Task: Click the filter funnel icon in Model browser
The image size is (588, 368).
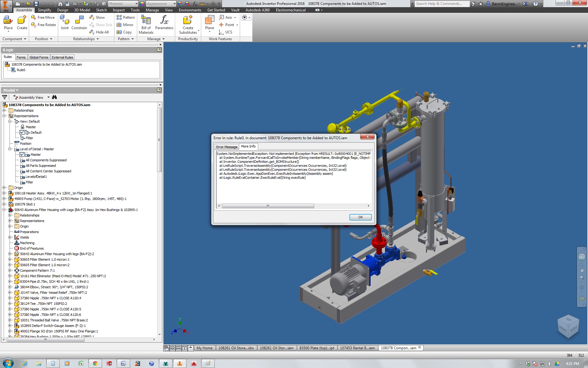Action: point(5,97)
